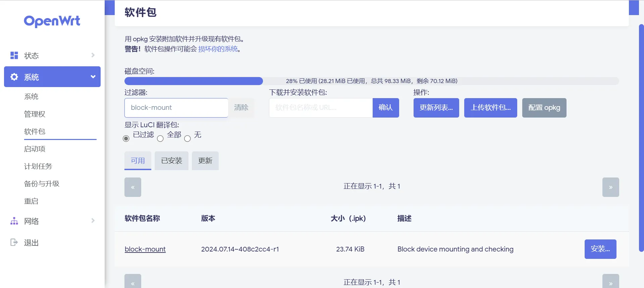Select the 无 radio button

click(187, 138)
